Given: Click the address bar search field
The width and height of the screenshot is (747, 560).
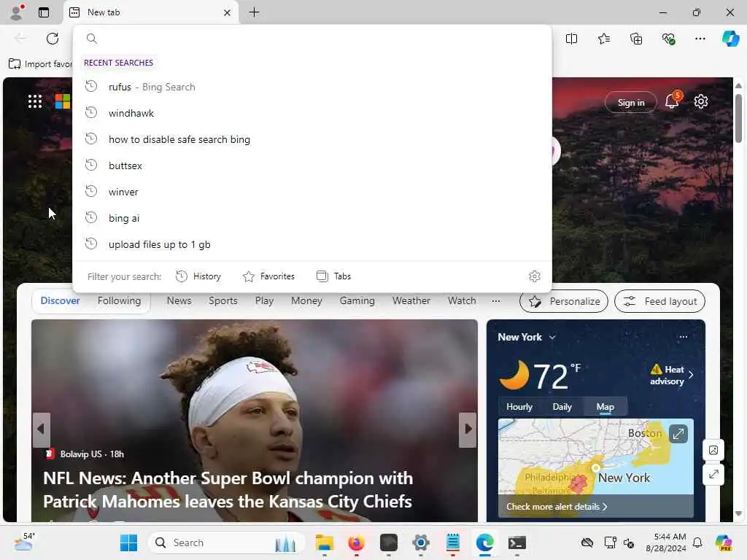Looking at the screenshot, I should [x=312, y=39].
